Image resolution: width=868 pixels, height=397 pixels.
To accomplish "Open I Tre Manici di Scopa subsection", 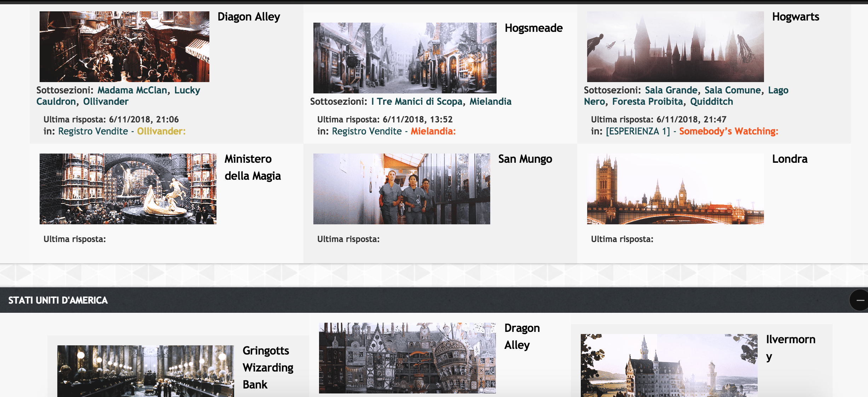I will tap(417, 102).
